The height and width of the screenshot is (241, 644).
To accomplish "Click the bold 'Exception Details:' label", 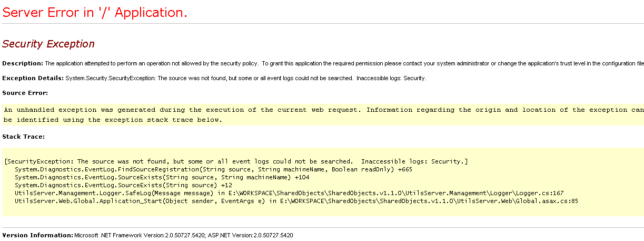I will (x=33, y=79).
